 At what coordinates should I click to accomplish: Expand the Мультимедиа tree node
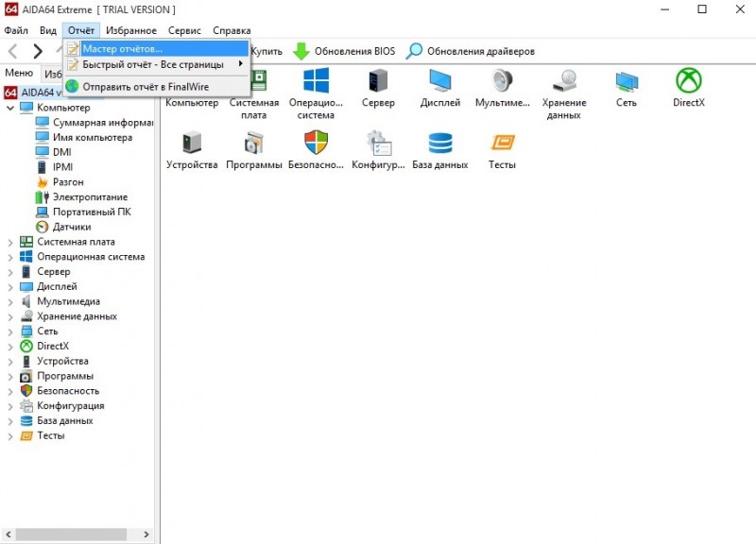(x=10, y=301)
